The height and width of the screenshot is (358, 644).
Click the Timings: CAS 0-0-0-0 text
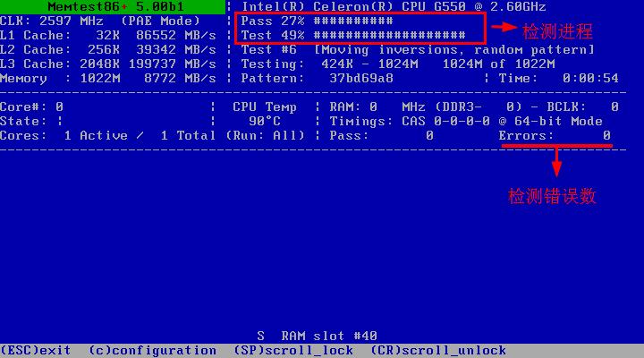pyautogui.click(x=410, y=122)
